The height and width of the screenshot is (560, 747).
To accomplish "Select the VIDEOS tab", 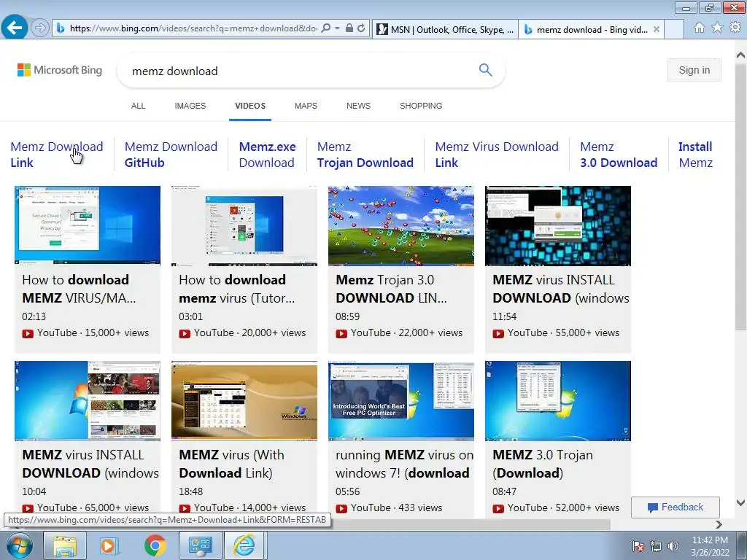I will point(250,106).
